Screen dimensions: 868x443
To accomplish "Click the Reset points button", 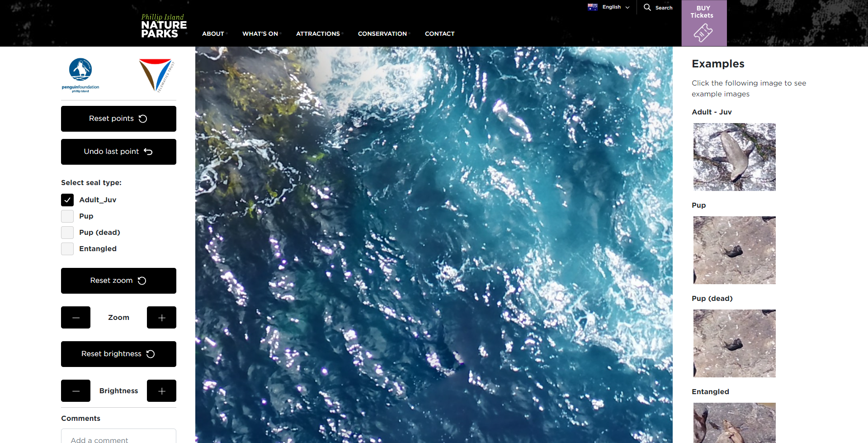I will click(x=118, y=119).
